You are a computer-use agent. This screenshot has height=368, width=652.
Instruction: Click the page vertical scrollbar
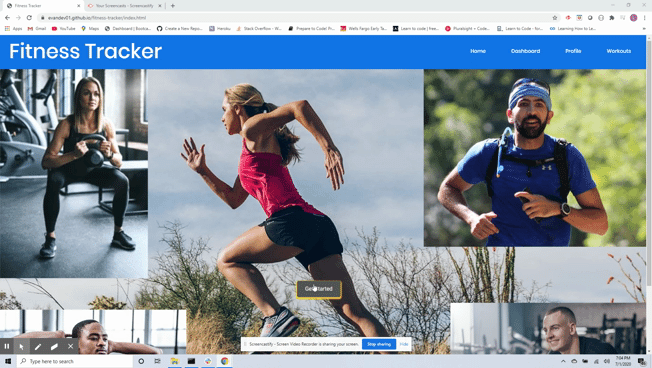[649, 162]
